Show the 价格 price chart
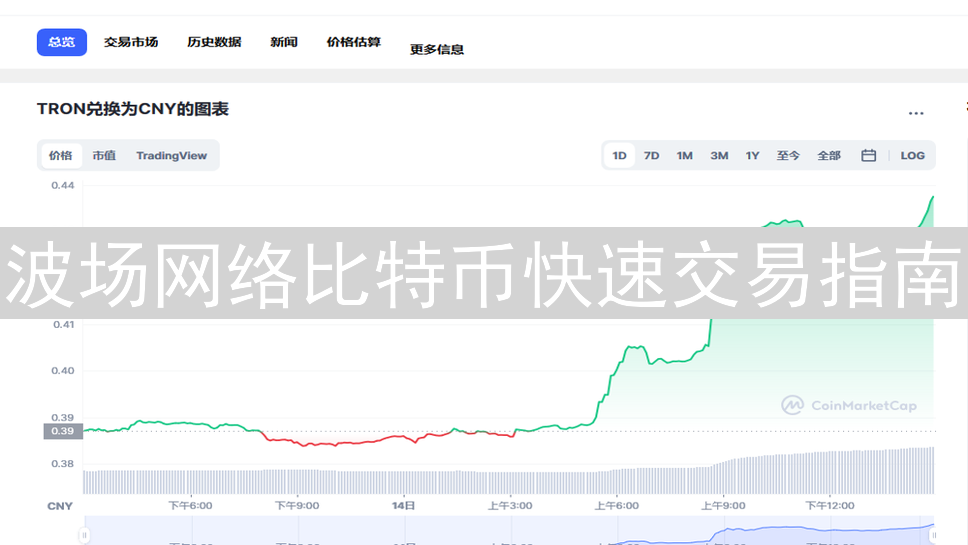The height and width of the screenshot is (545, 968). 60,156
